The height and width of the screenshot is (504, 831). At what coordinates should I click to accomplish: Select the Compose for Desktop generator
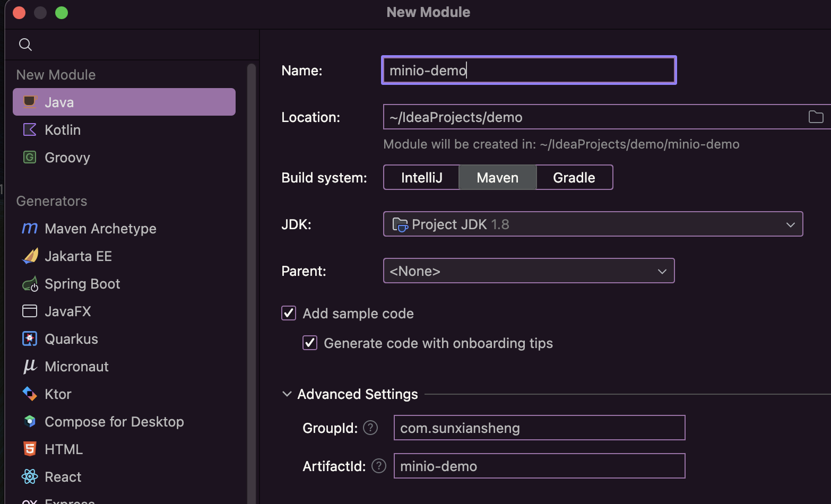[124, 421]
